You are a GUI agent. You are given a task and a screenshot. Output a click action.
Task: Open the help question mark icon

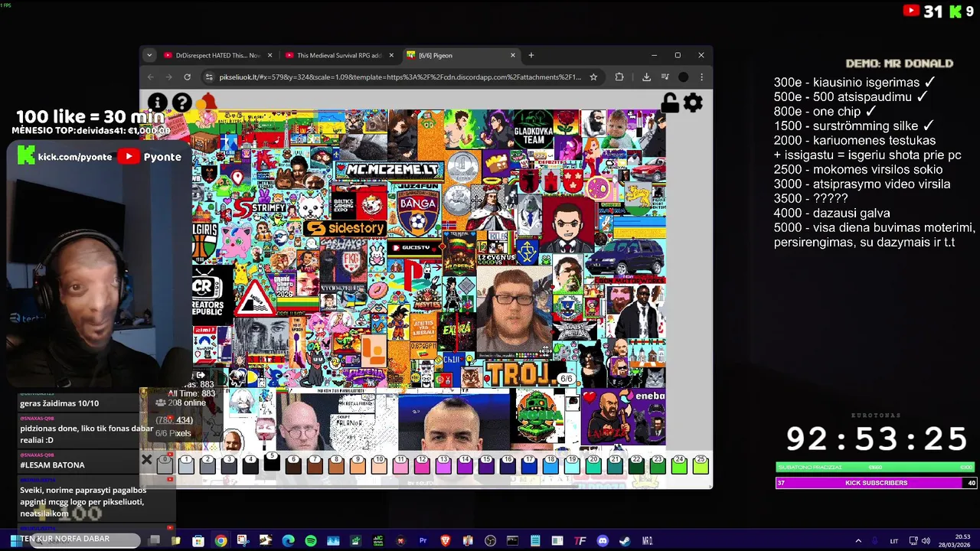point(181,103)
